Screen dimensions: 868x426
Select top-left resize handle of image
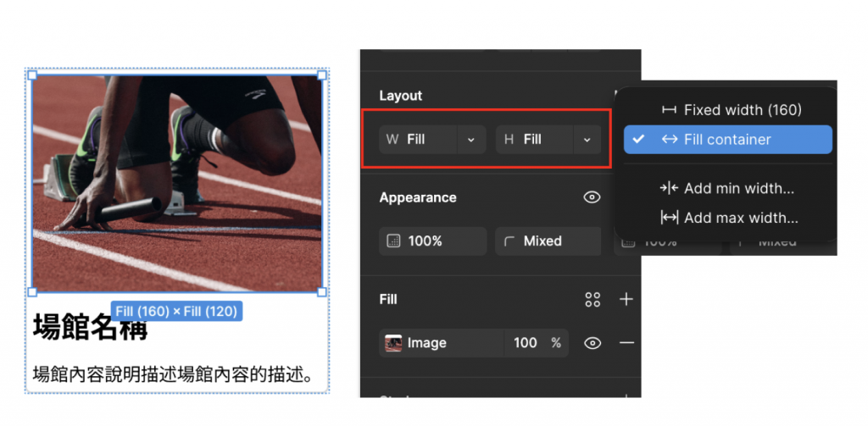[32, 75]
